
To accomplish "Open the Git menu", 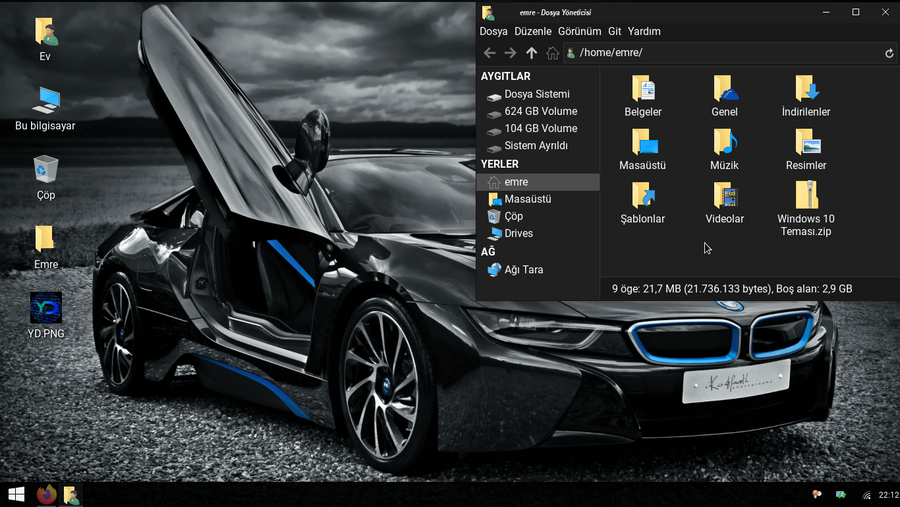I will pos(615,32).
